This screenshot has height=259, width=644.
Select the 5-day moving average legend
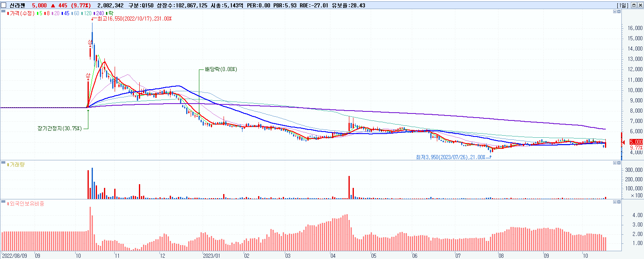click(x=39, y=13)
